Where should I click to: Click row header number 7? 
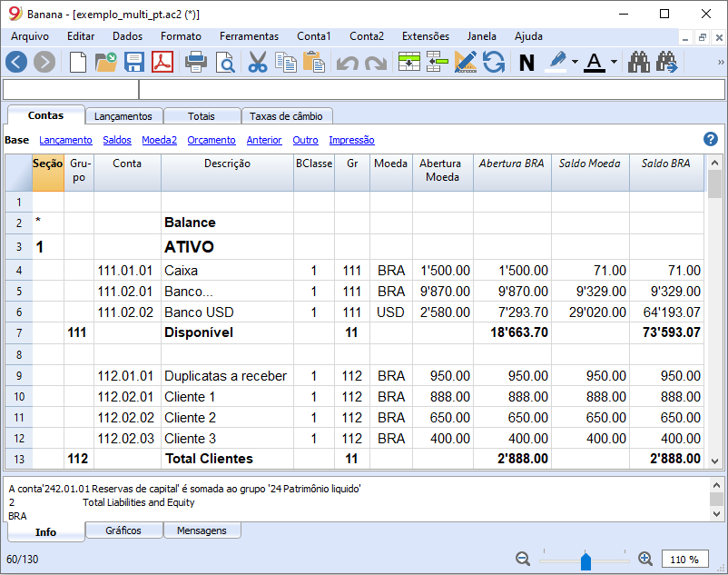[19, 333]
